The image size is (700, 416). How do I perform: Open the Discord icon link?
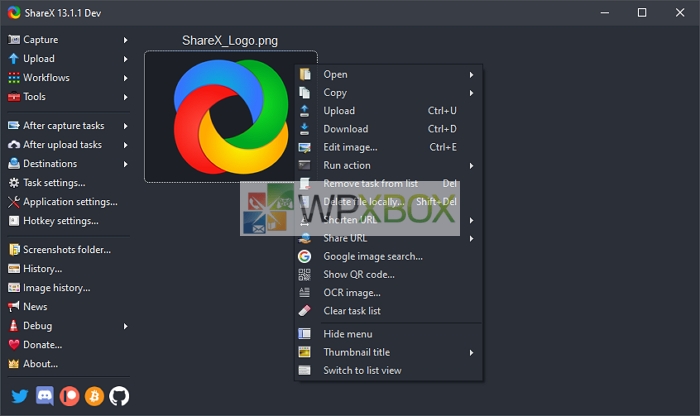[45, 396]
